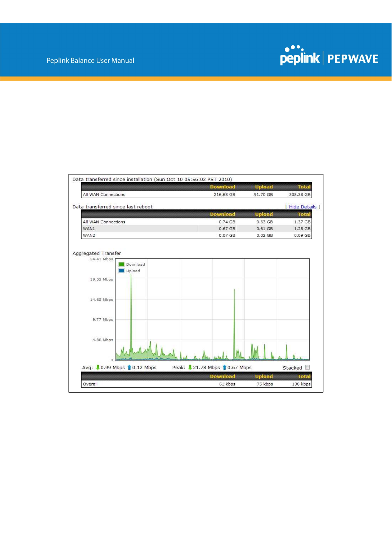Image resolution: width=392 pixels, height=554 pixels.
Task: Click the Aggregated Transfer heading
Action: (97, 253)
